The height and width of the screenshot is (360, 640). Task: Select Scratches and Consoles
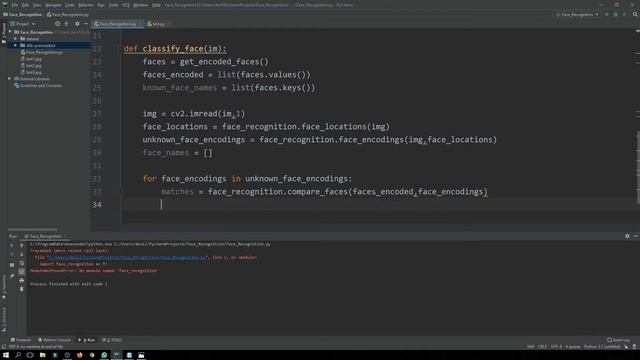click(38, 86)
